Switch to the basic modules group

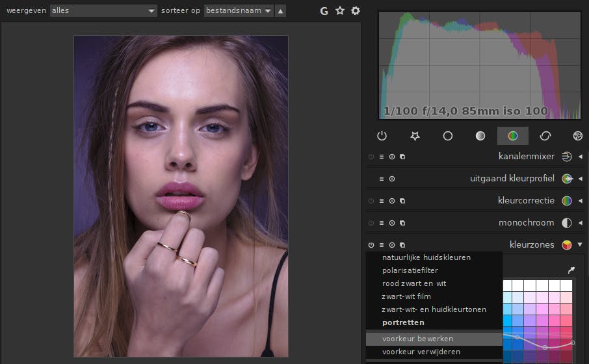[x=447, y=136]
